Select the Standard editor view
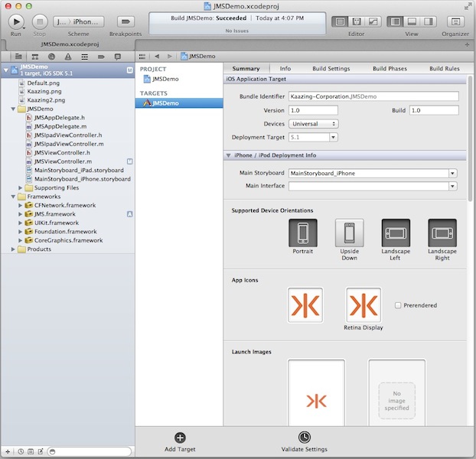Screen dimensions: 476x459 point(340,21)
